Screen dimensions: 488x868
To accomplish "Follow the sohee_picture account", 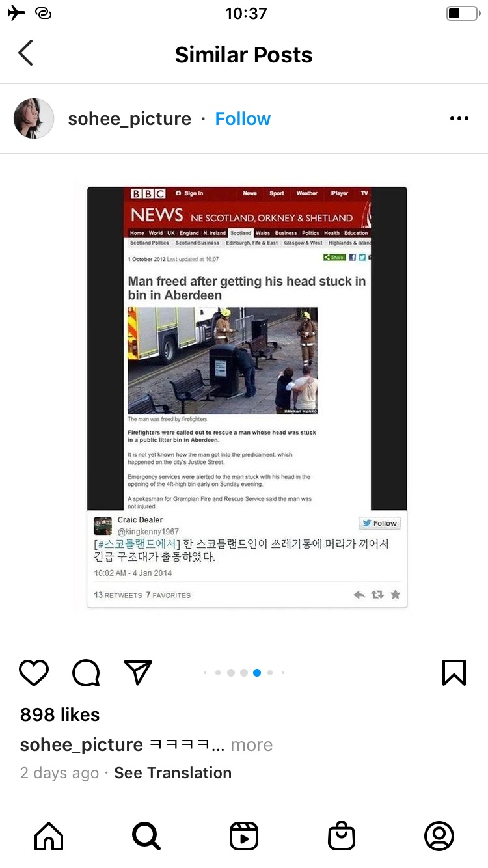I will pyautogui.click(x=243, y=119).
